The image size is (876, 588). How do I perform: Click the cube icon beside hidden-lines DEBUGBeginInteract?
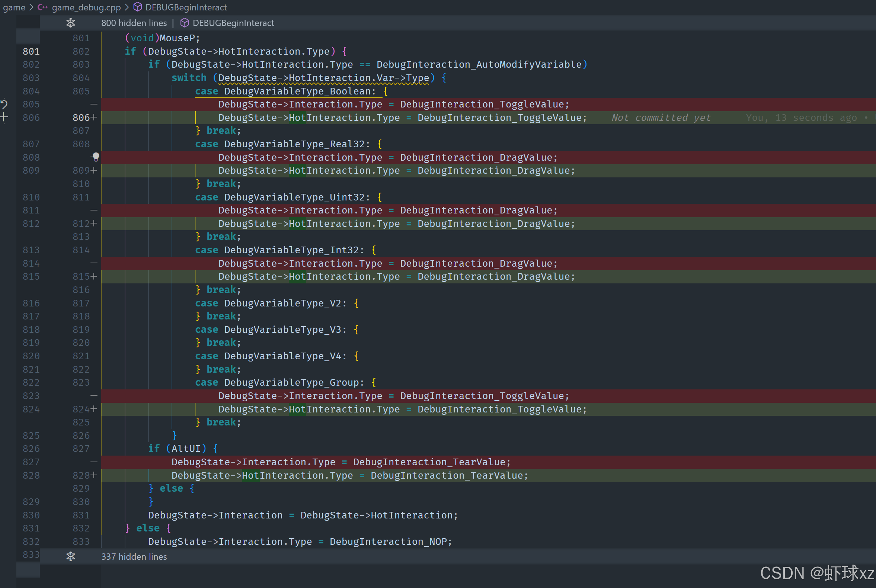(x=184, y=23)
